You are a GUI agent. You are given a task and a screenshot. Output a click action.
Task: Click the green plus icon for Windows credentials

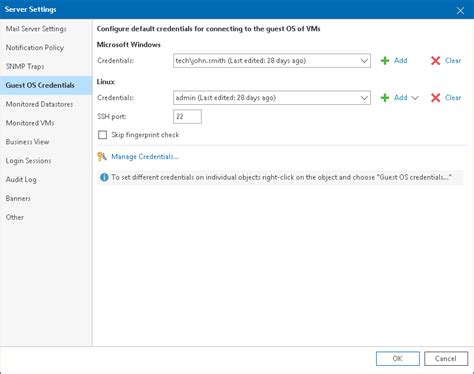click(385, 61)
